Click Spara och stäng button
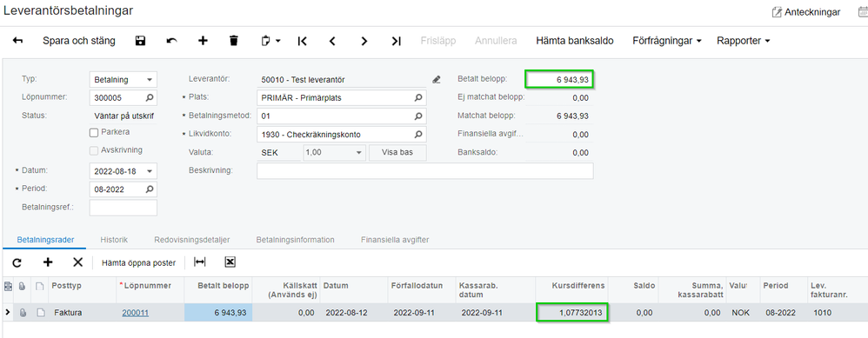Image resolution: width=868 pixels, height=338 pixels. [79, 41]
